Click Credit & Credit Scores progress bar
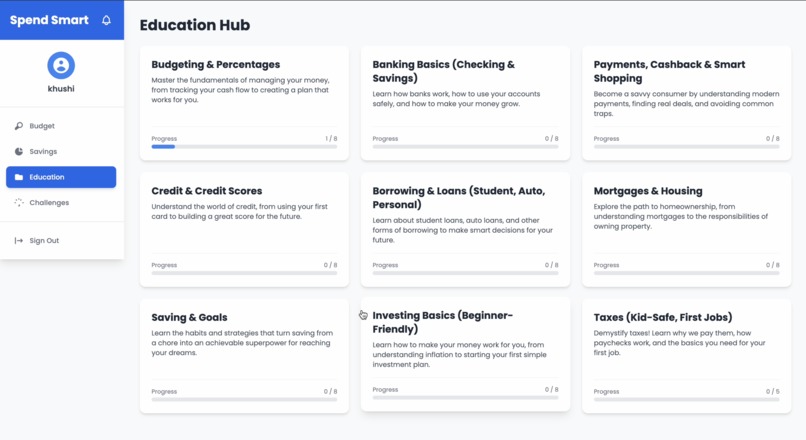806x440 pixels. coord(244,273)
